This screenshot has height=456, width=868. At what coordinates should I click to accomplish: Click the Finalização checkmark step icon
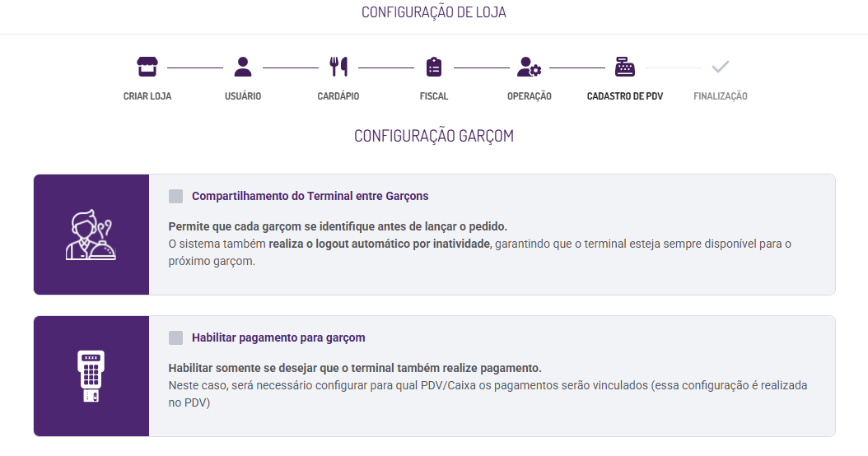721,67
